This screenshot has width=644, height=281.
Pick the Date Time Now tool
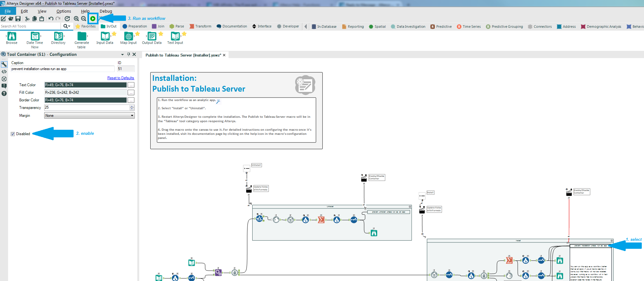[35, 40]
